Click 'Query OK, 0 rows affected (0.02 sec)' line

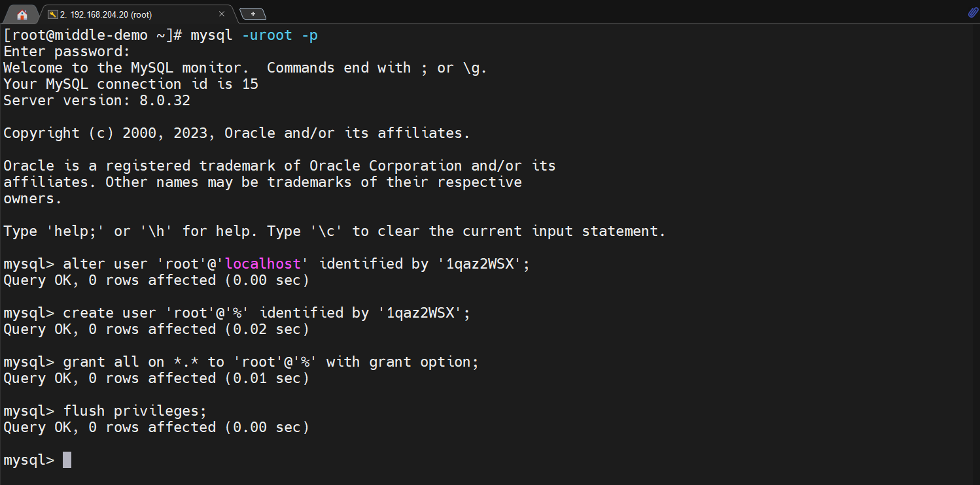pos(156,329)
